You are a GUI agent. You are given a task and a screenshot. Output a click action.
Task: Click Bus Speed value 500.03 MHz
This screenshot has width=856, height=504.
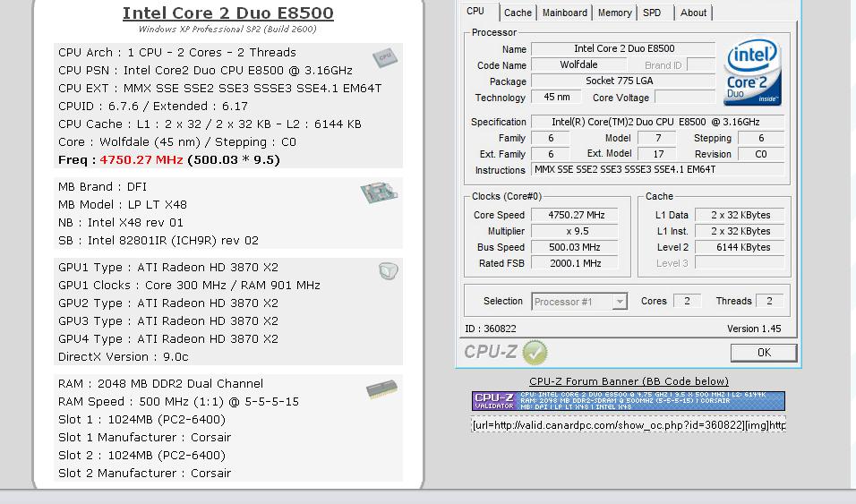575,247
